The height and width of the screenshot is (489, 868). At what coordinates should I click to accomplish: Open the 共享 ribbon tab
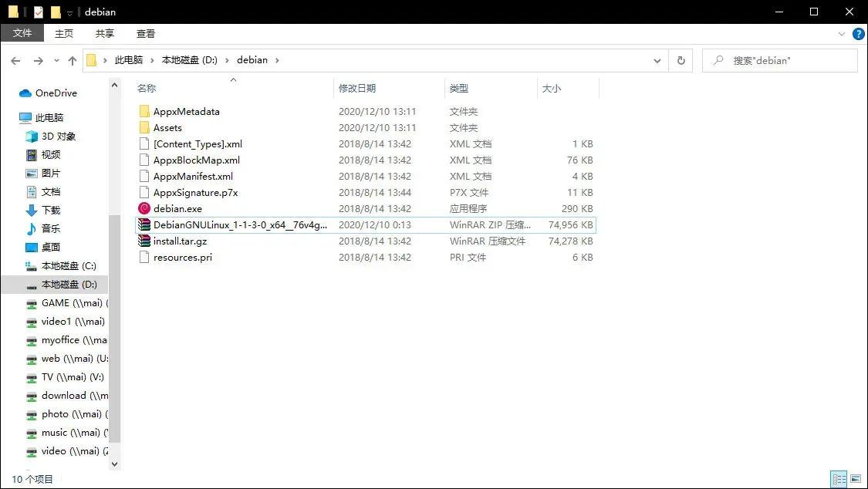coord(105,34)
